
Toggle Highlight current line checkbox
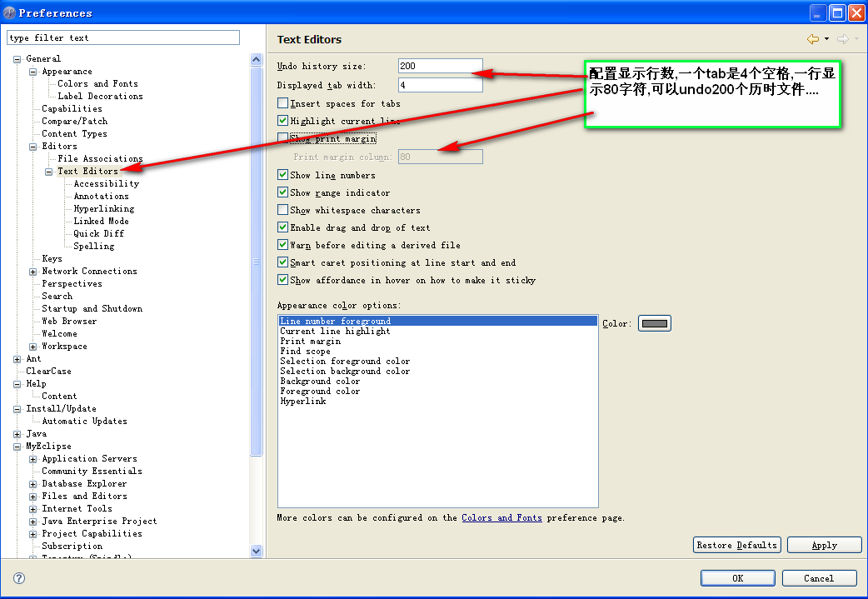(283, 120)
